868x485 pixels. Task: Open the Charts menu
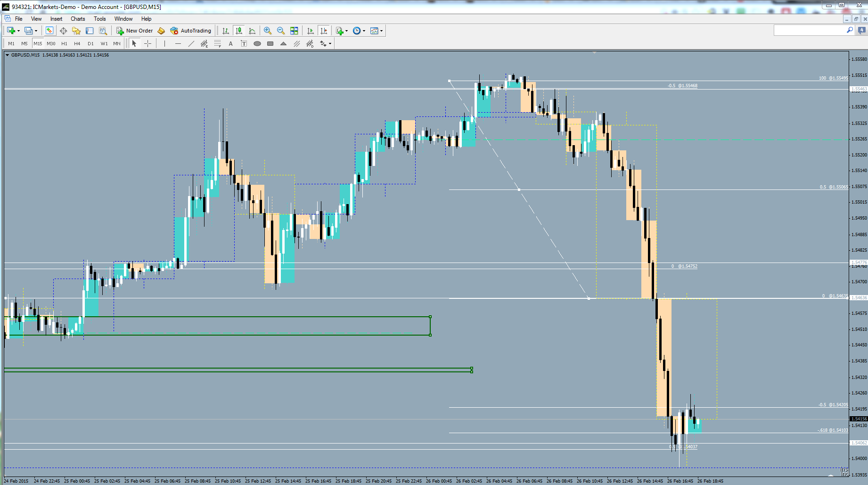(78, 19)
